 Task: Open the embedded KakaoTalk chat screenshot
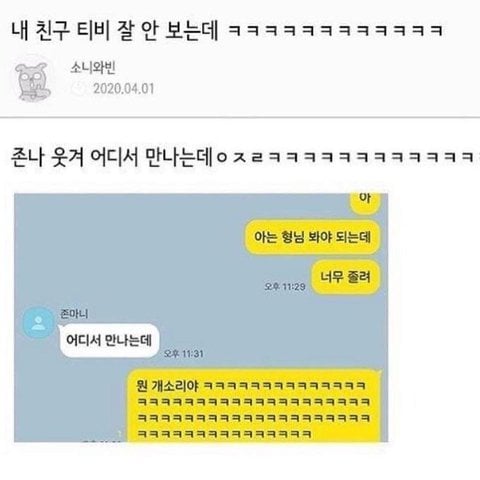201,318
